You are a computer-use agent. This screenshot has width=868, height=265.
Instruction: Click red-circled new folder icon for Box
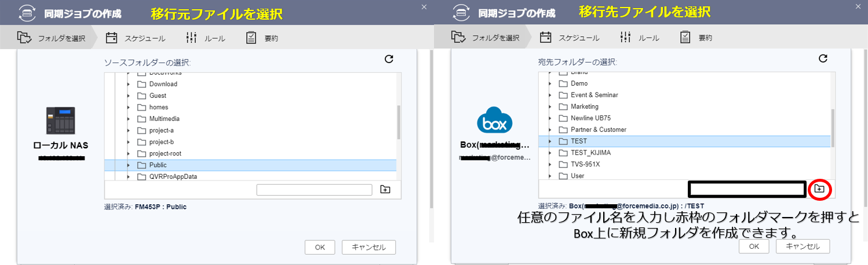tap(819, 189)
